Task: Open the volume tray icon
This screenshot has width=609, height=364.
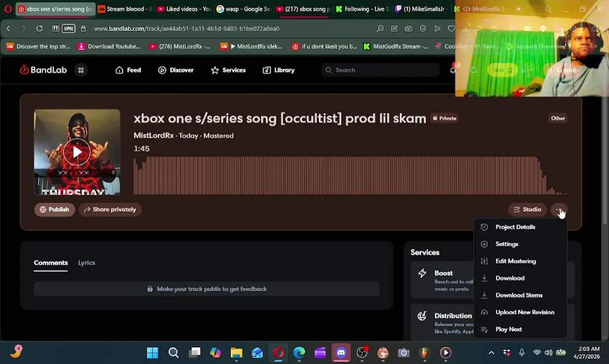Action: pyautogui.click(x=549, y=353)
